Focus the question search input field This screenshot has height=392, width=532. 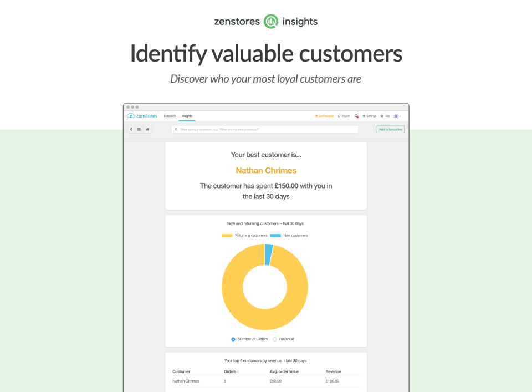[265, 129]
